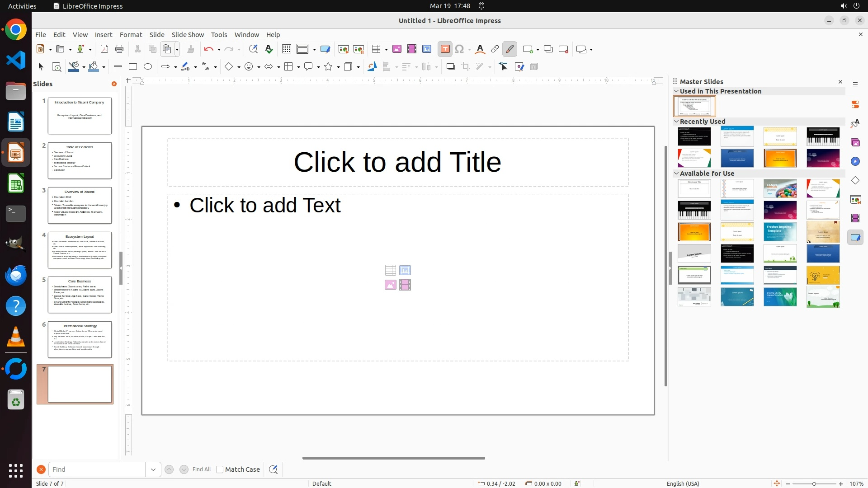This screenshot has height=488, width=868.
Task: Click the status bar zoom slider
Action: pos(814,484)
